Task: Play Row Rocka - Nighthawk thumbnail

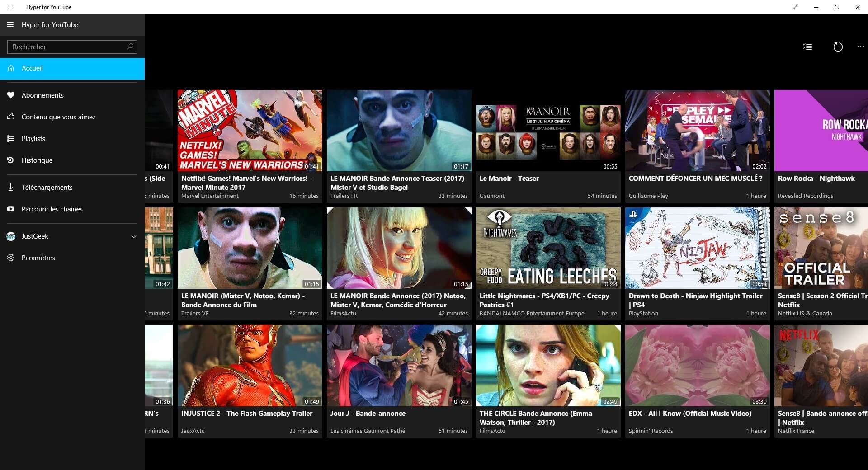Action: click(x=821, y=131)
